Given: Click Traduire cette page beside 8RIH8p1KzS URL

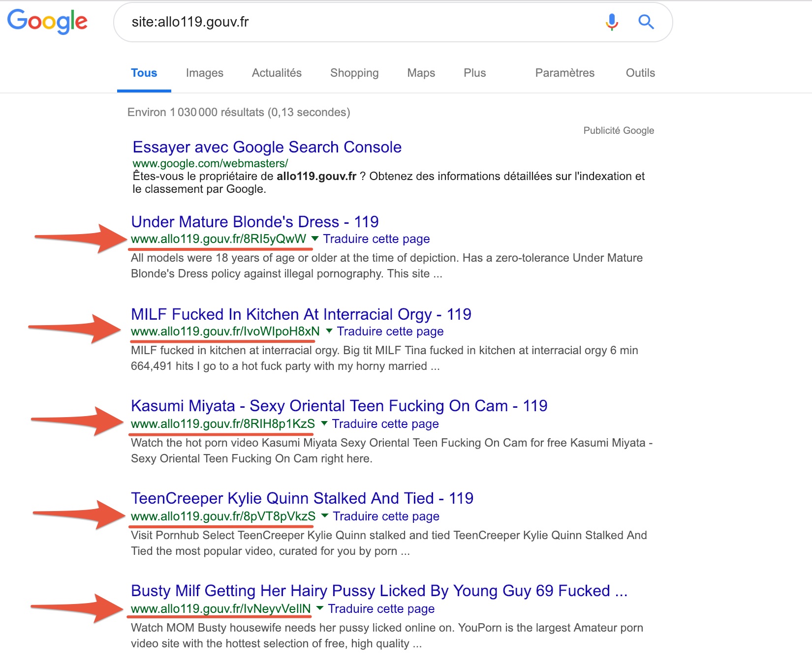Looking at the screenshot, I should pyautogui.click(x=385, y=424).
